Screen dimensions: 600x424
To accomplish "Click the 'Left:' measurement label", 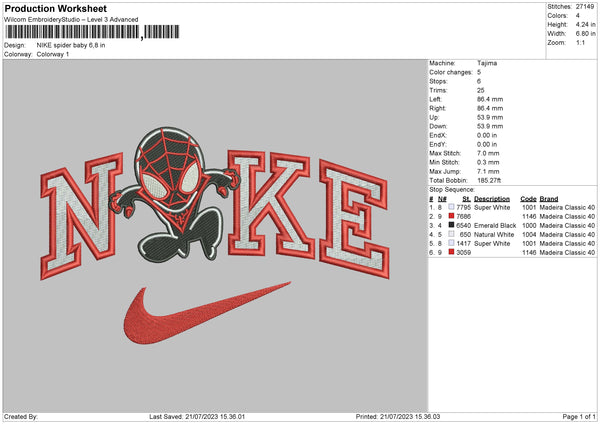I will 435,99.
